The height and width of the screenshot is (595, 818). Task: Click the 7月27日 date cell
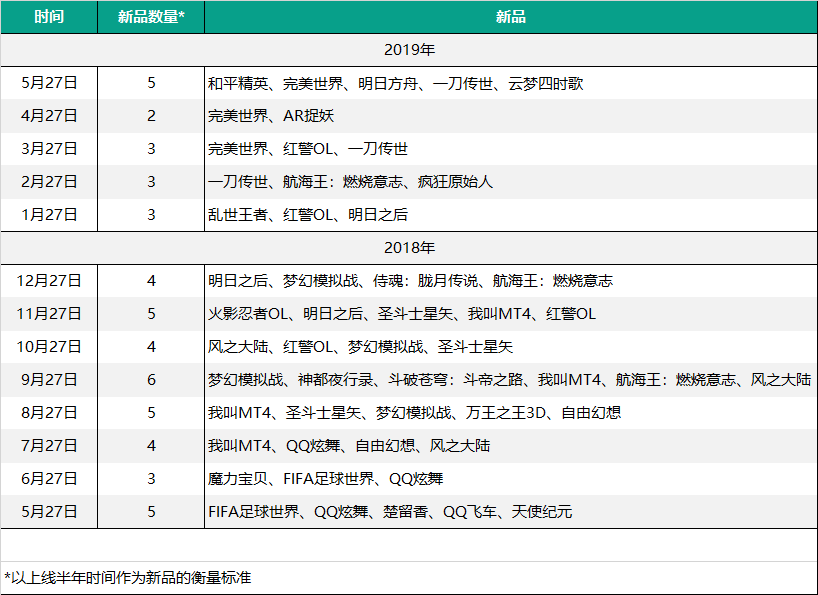click(49, 446)
